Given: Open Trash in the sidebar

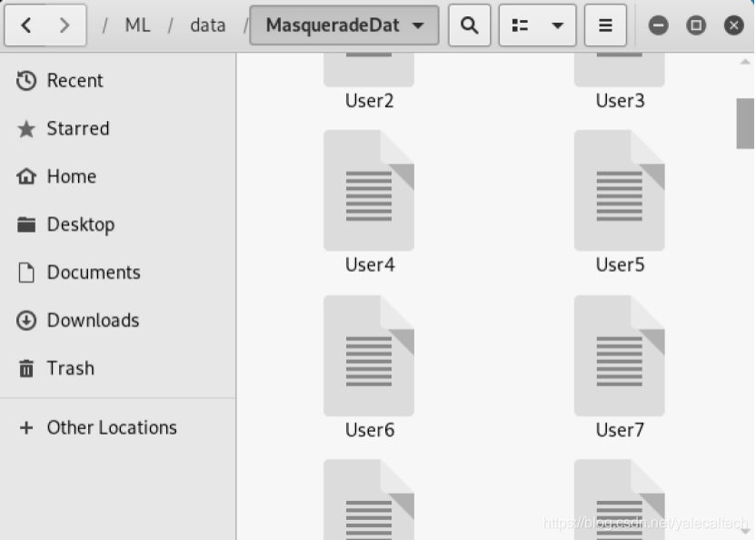Looking at the screenshot, I should [x=117, y=368].
